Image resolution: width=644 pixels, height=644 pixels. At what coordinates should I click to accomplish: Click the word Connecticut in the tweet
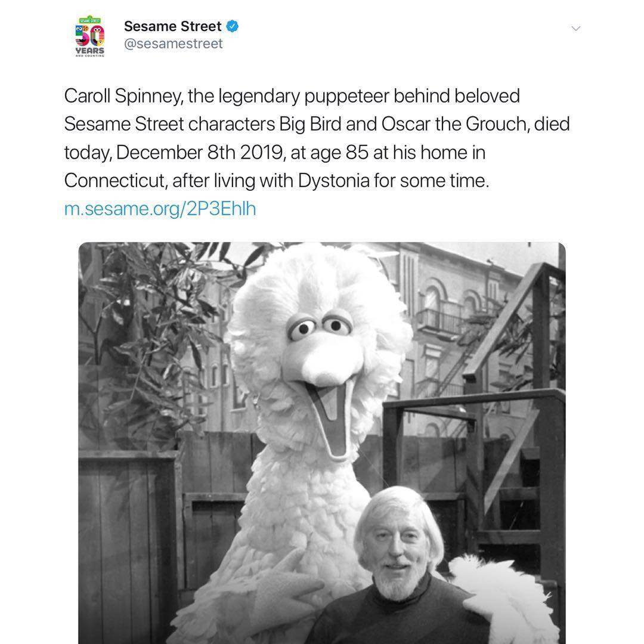point(116,181)
